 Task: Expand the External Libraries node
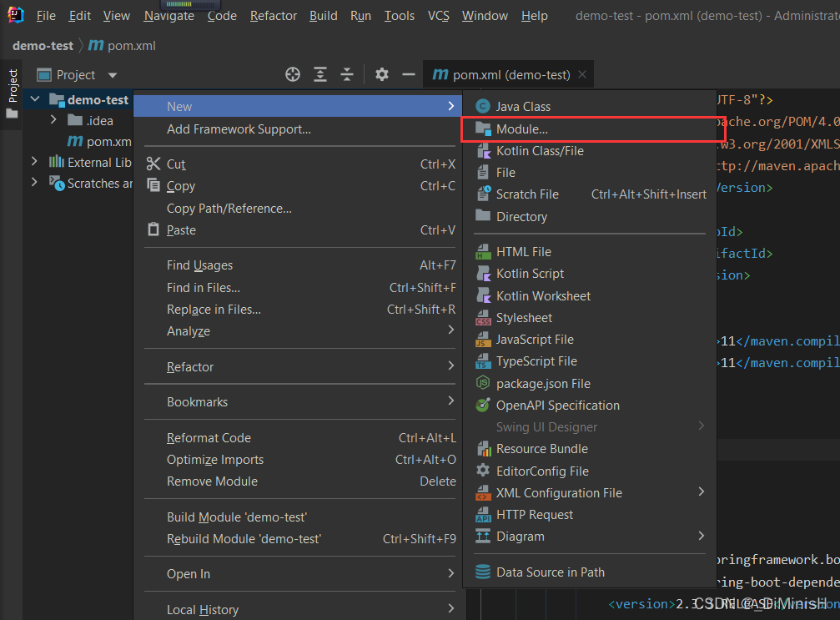(34, 161)
